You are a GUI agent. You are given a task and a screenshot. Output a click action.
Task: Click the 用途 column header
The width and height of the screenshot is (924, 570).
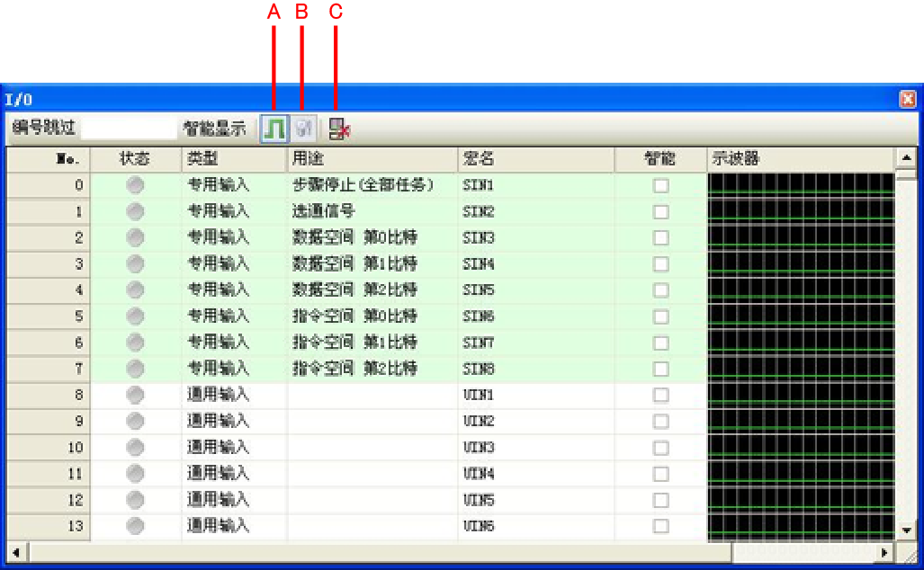(x=372, y=159)
